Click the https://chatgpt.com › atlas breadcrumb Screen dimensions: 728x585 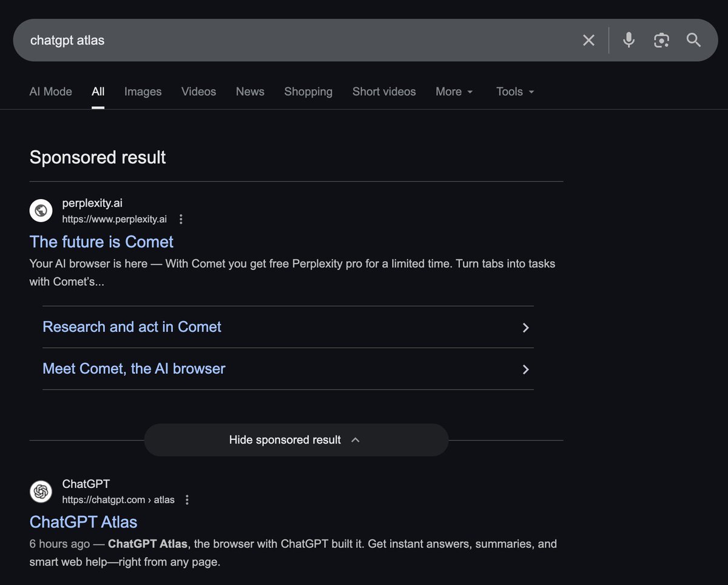coord(118,500)
